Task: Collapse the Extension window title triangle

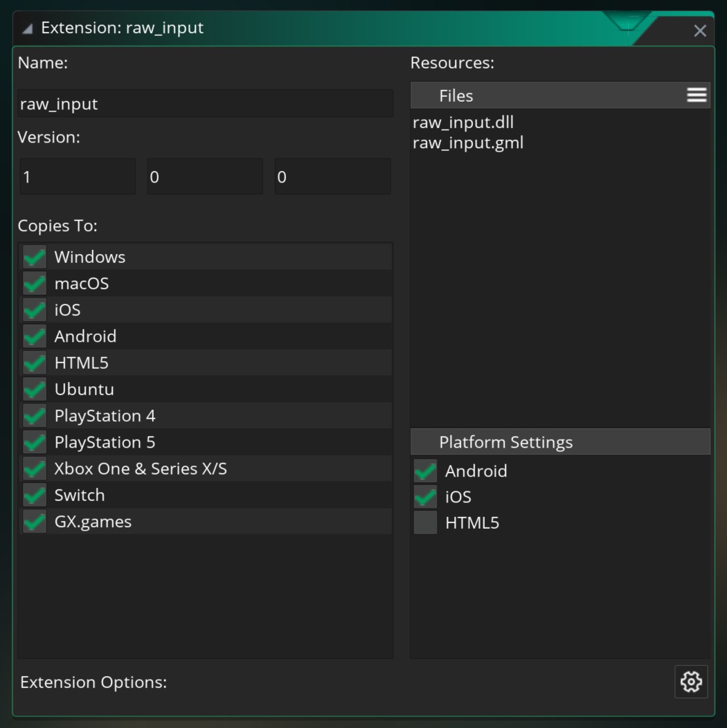Action: point(27,28)
